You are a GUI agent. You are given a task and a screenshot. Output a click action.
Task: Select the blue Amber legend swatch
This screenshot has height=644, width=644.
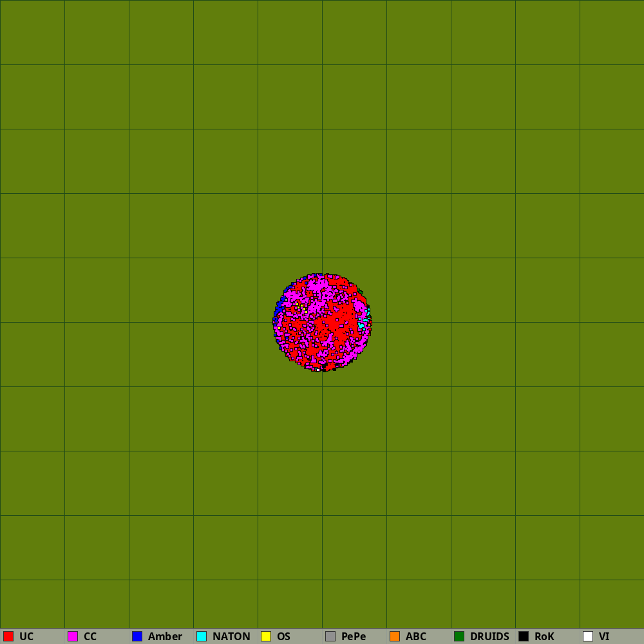click(137, 636)
